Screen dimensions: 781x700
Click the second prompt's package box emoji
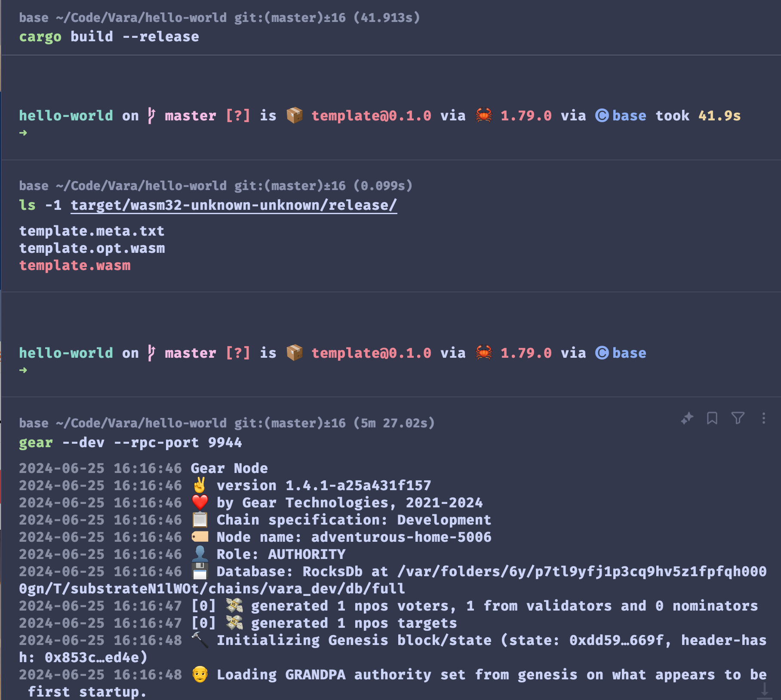[x=295, y=353]
